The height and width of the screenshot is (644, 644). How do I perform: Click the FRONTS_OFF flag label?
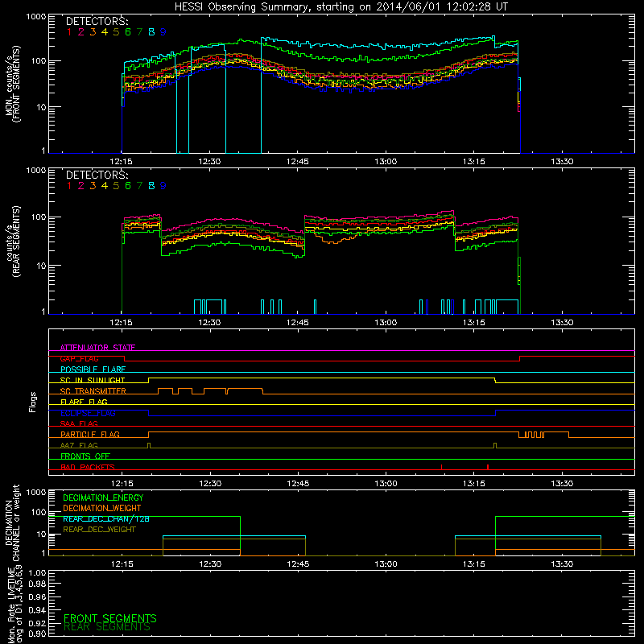click(85, 456)
